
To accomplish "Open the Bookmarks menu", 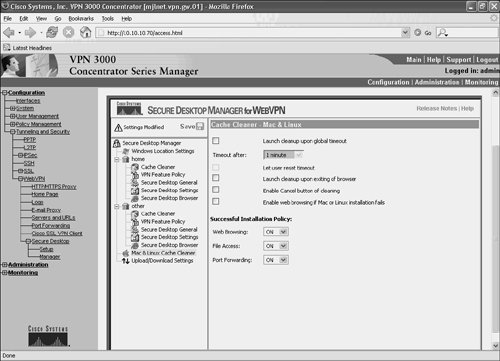I will point(81,19).
